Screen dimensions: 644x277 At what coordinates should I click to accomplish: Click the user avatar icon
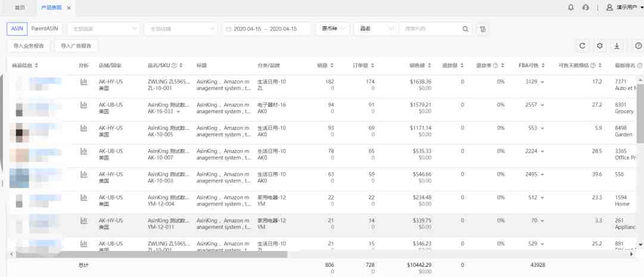(609, 7)
